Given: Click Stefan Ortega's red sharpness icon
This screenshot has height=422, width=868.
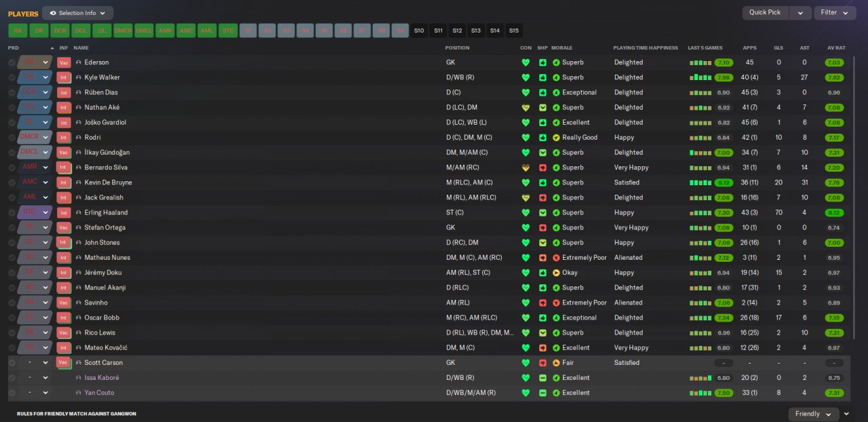Looking at the screenshot, I should coord(542,228).
